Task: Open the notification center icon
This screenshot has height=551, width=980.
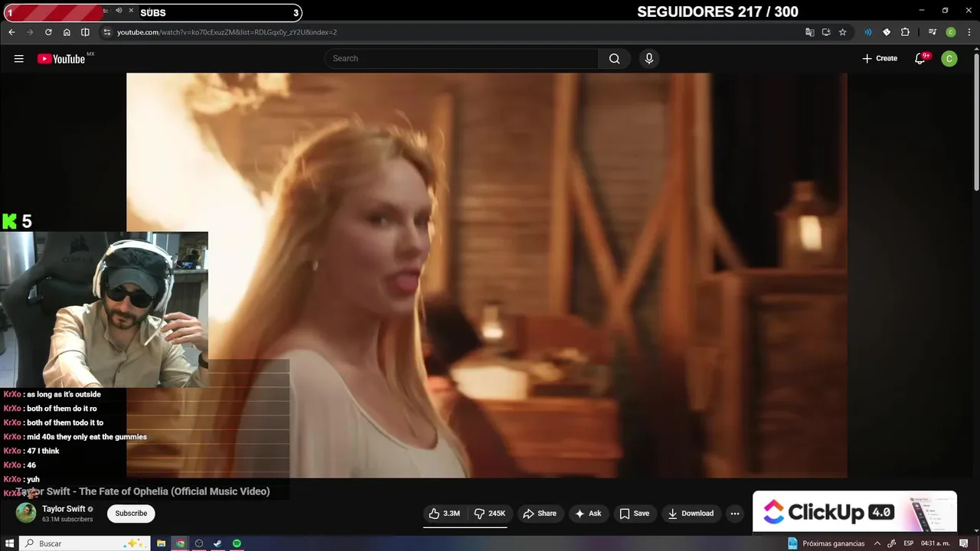Action: pos(964,543)
